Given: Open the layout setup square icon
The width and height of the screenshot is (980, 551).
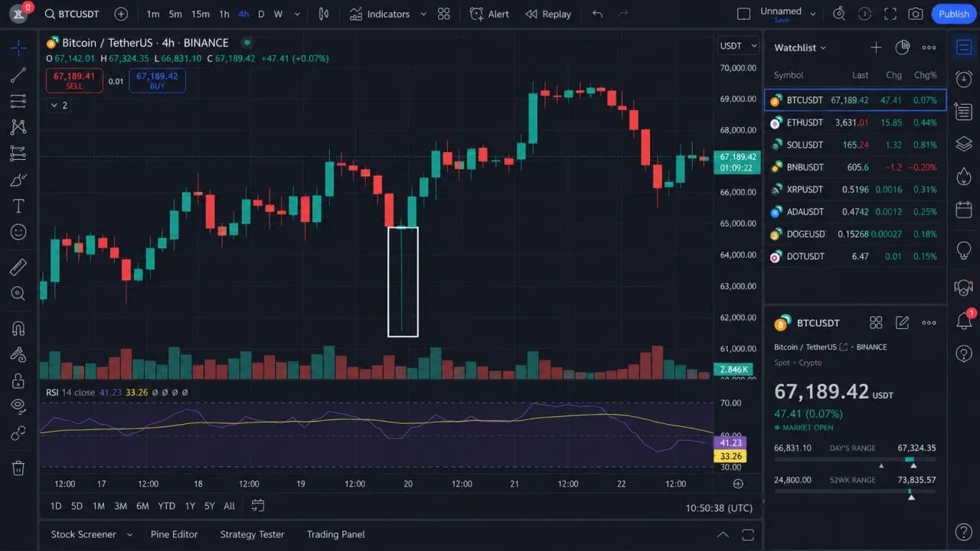Looking at the screenshot, I should [743, 14].
